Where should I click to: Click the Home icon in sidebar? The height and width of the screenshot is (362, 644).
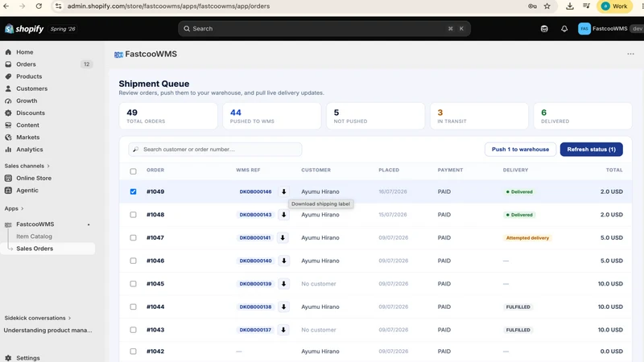click(x=8, y=52)
